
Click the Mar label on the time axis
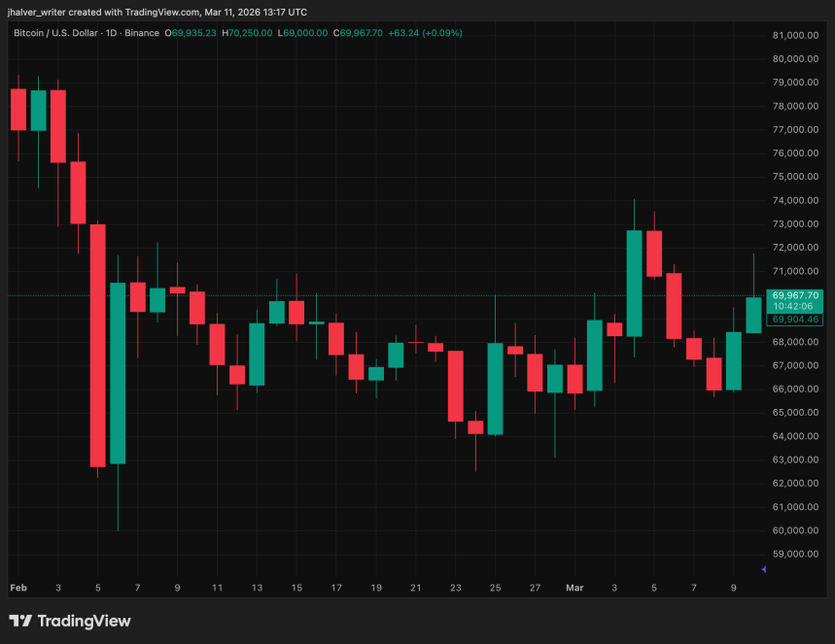(x=574, y=588)
